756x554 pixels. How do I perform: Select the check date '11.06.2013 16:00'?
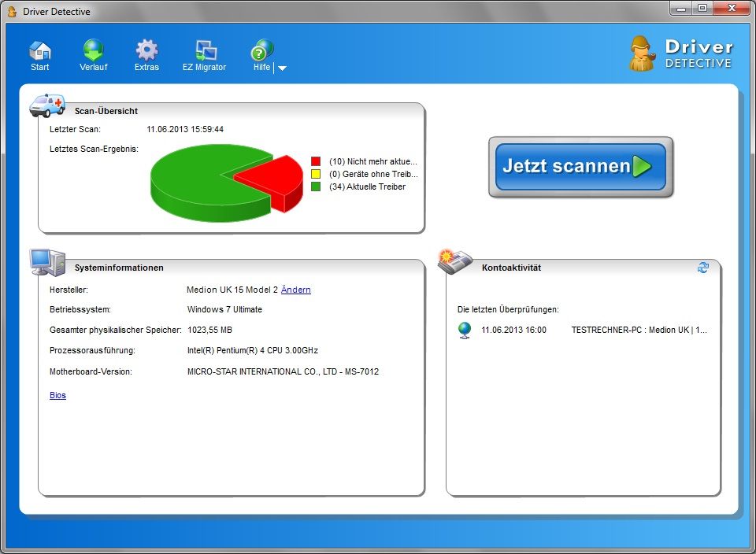pos(513,330)
